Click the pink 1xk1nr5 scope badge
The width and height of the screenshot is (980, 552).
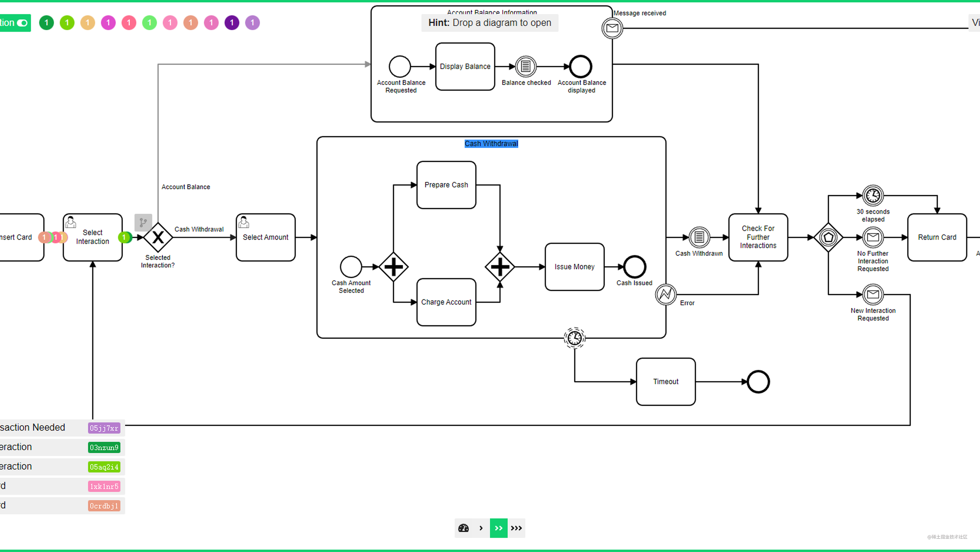[104, 486]
